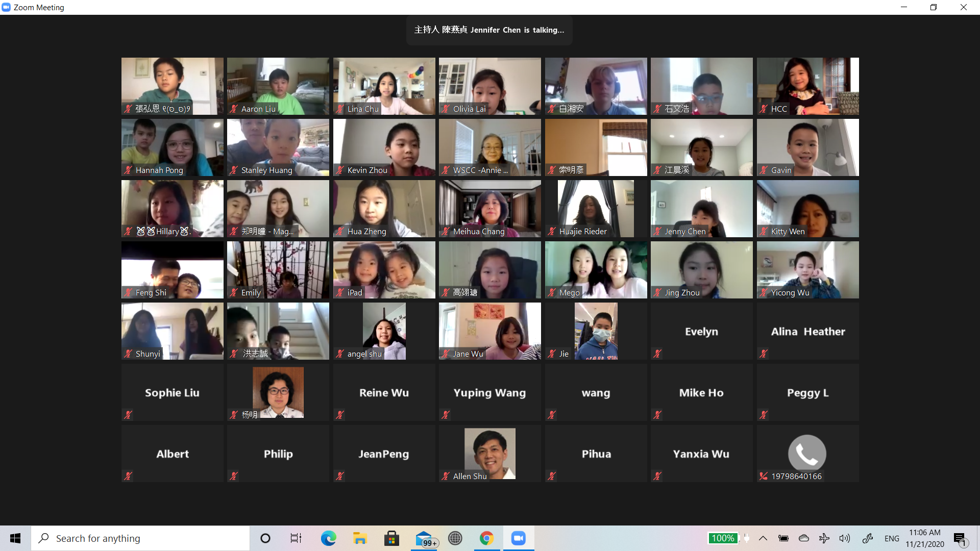The image size is (980, 551).
Task: Open Zoom app from the taskbar
Action: pyautogui.click(x=518, y=538)
